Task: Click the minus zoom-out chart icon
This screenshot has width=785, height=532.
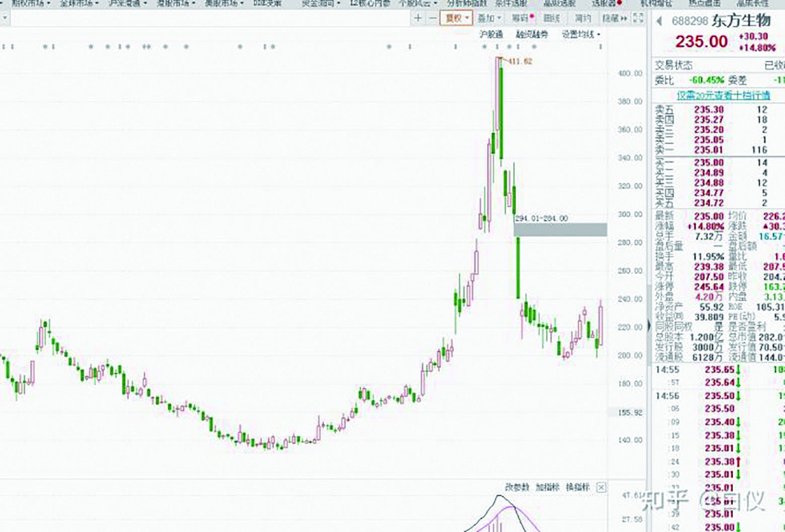Action: coord(433,18)
